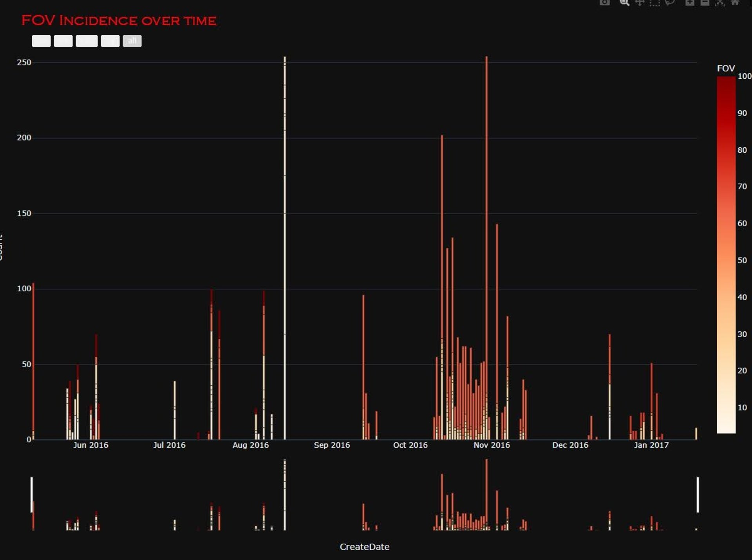Grab the right range slider handle
Image resolution: width=752 pixels, height=560 pixels.
(x=698, y=495)
